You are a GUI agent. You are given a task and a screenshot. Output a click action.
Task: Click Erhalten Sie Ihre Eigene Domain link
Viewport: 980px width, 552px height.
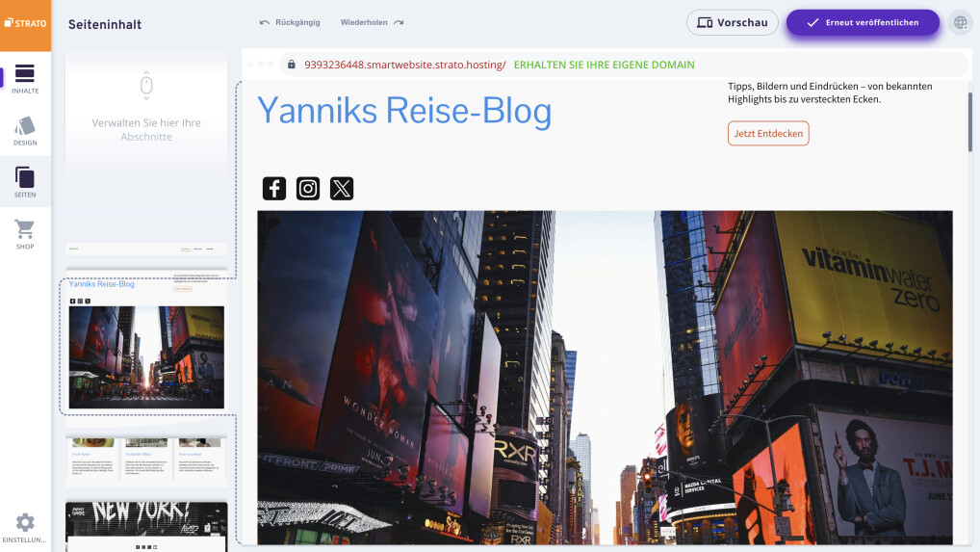[604, 65]
